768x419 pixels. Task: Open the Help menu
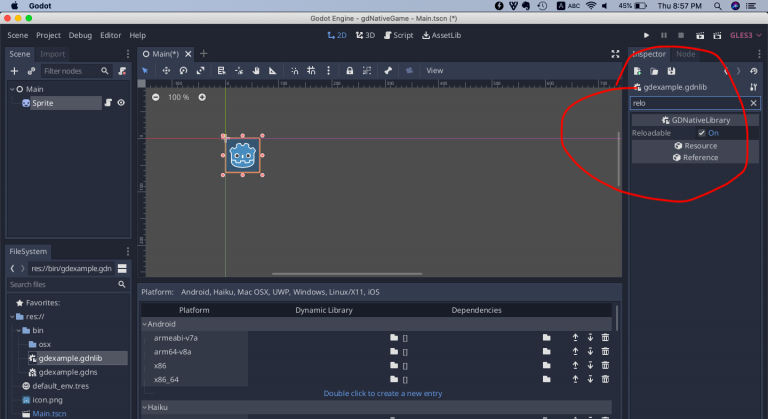138,35
